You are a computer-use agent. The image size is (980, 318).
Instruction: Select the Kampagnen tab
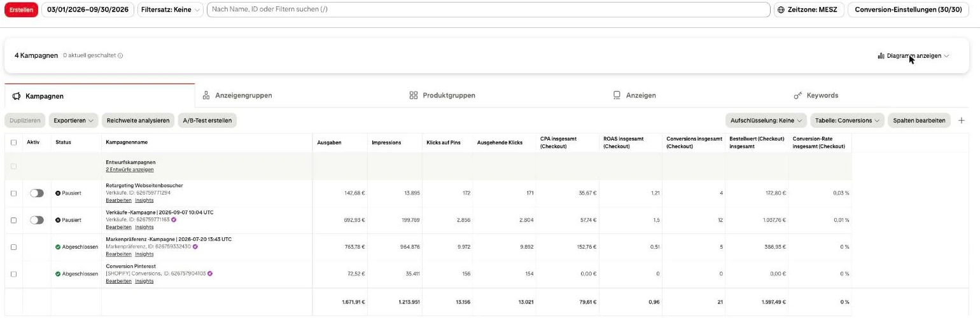(100, 96)
